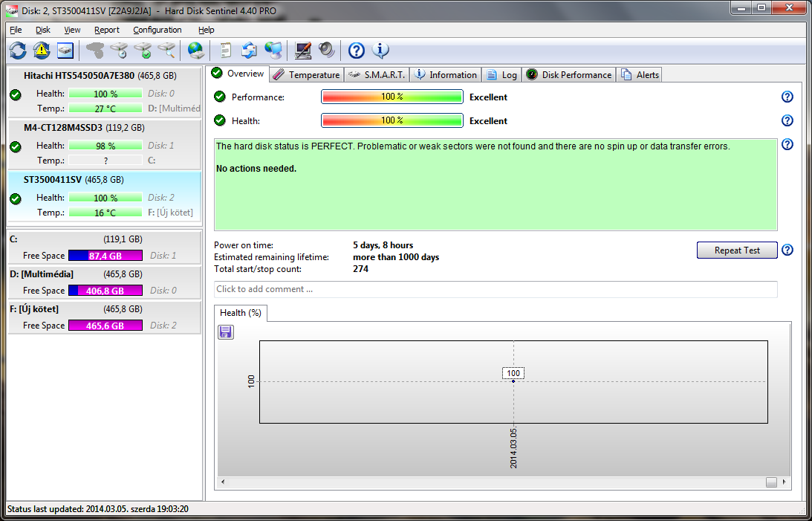Open the Log tab

tap(501, 75)
